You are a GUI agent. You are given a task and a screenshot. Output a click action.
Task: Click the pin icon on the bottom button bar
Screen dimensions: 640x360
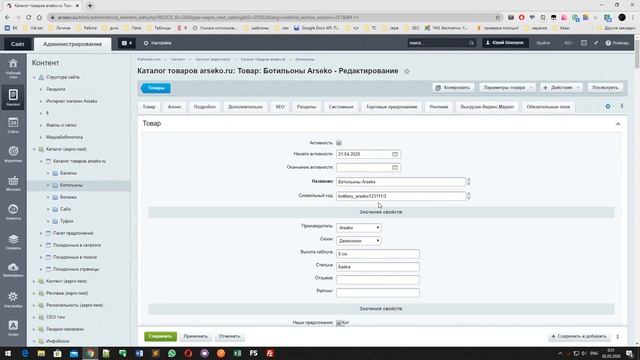tap(618, 336)
